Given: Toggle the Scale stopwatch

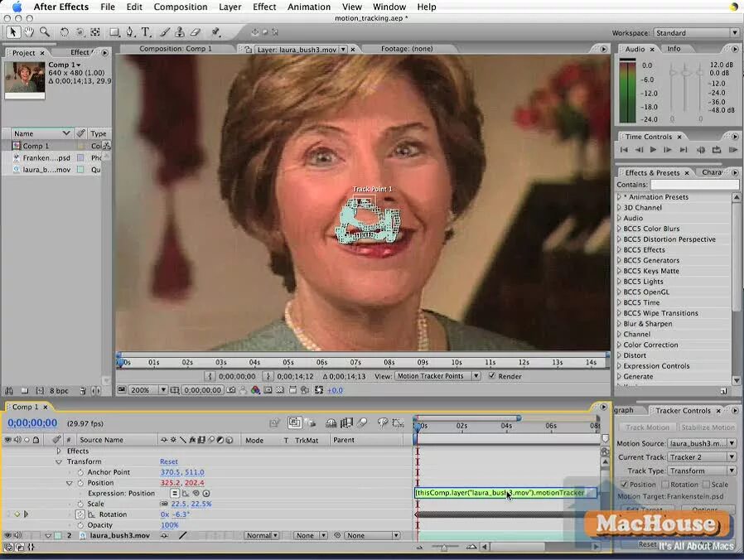Looking at the screenshot, I should pyautogui.click(x=80, y=504).
